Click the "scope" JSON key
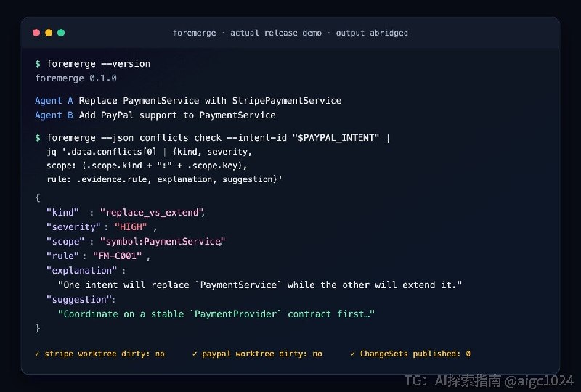 [x=65, y=242]
